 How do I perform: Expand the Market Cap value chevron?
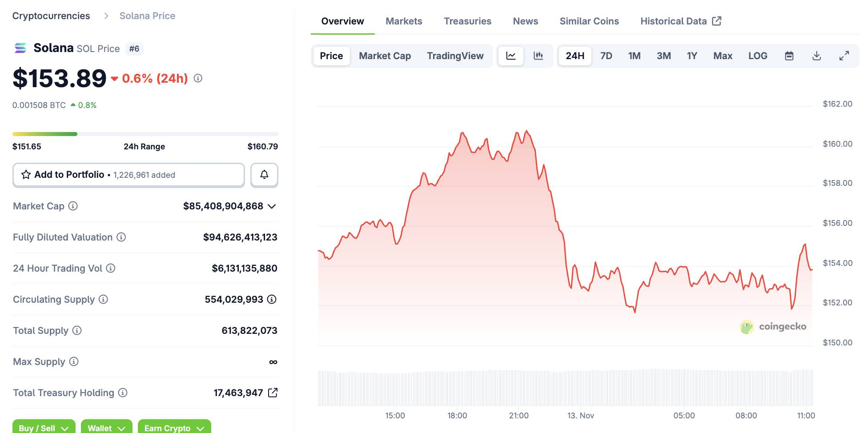pyautogui.click(x=272, y=206)
